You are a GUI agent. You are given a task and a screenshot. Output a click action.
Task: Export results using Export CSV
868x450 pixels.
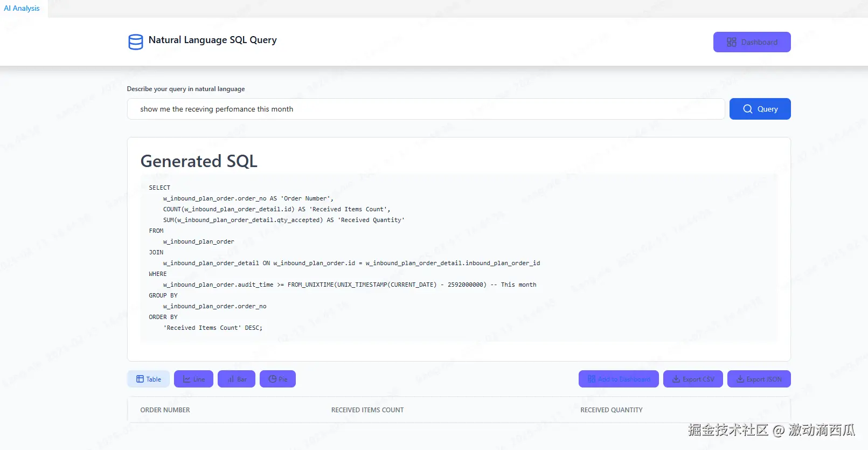(693, 379)
